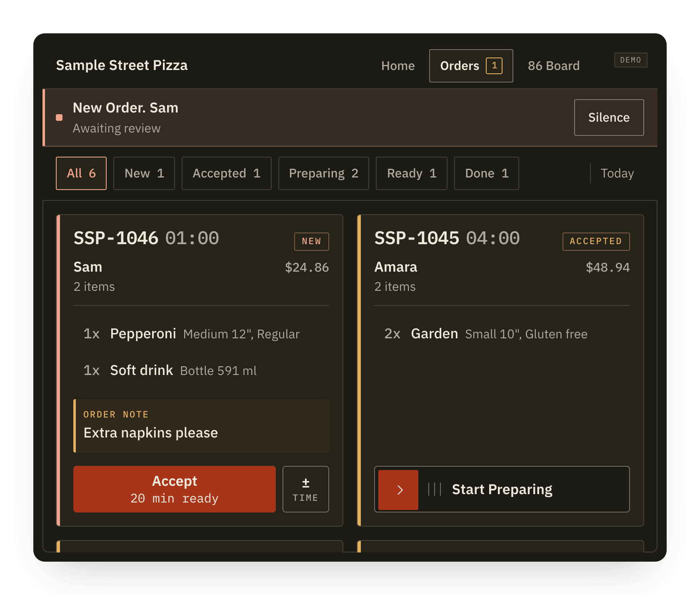700x595 pixels.
Task: Go to the Home tab
Action: [x=398, y=66]
